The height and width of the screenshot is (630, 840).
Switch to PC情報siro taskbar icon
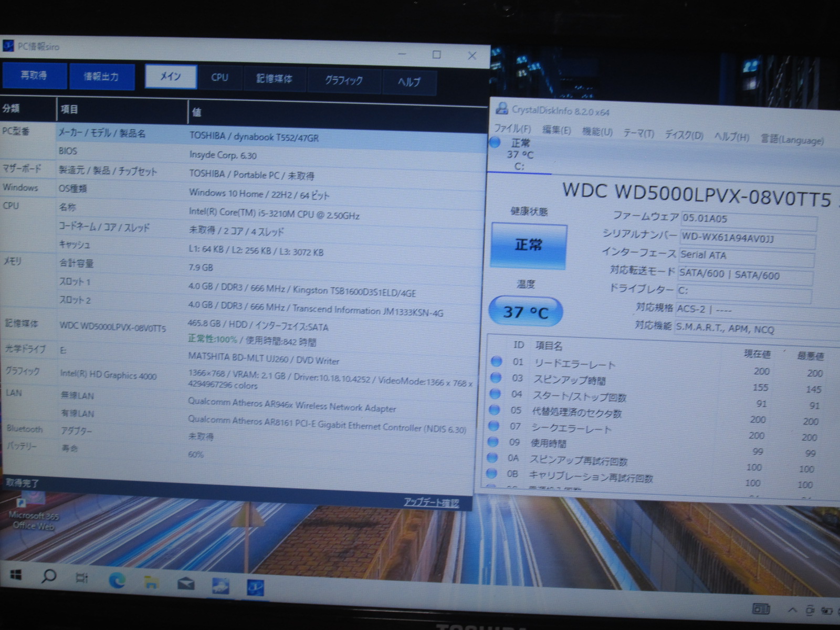[x=255, y=587]
